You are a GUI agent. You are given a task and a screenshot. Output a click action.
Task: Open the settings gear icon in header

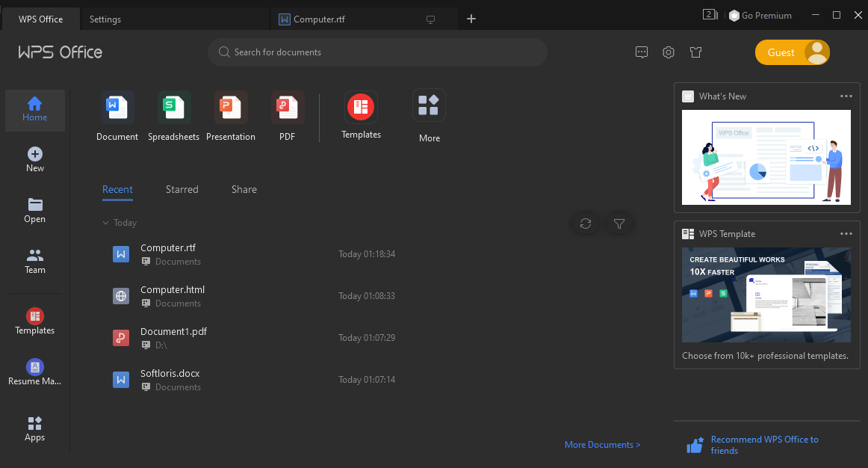(669, 52)
